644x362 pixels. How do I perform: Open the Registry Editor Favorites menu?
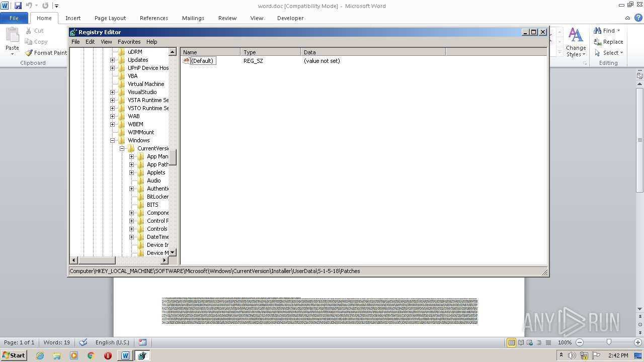(x=129, y=42)
